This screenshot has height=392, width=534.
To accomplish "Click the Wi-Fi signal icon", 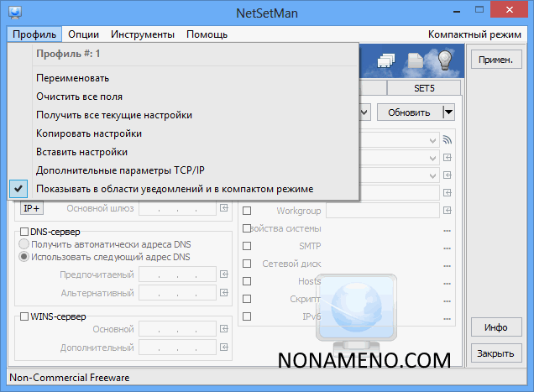I will click(448, 140).
